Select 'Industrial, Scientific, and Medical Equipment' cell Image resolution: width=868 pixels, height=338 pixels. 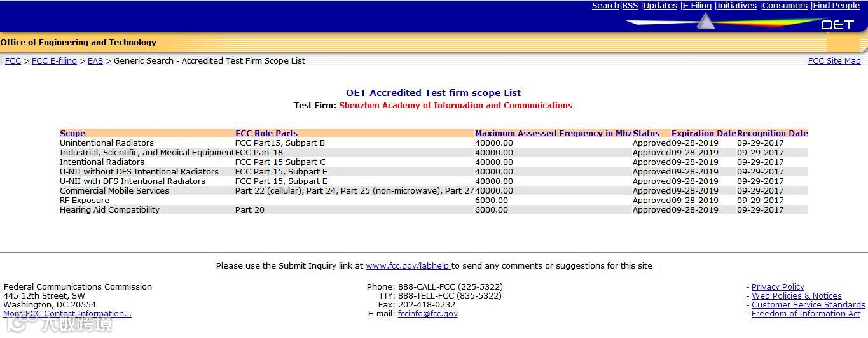[147, 153]
